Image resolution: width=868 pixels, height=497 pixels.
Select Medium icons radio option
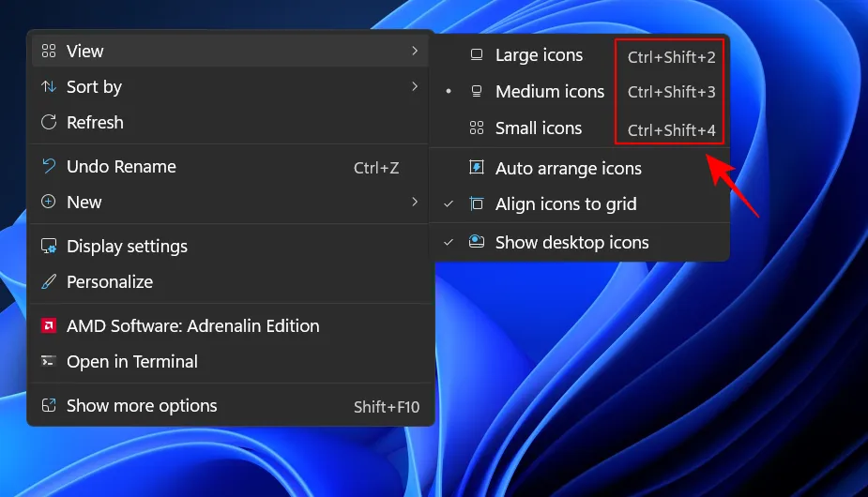[x=549, y=92]
